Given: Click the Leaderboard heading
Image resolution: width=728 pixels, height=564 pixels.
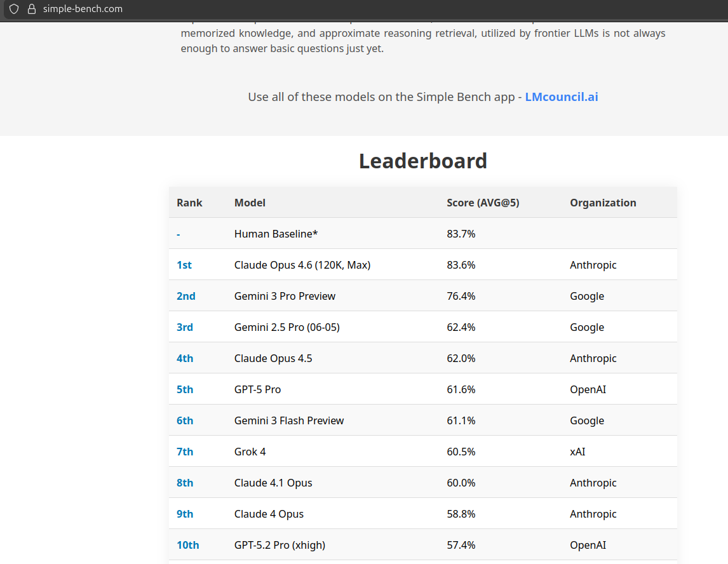Looking at the screenshot, I should pos(422,161).
